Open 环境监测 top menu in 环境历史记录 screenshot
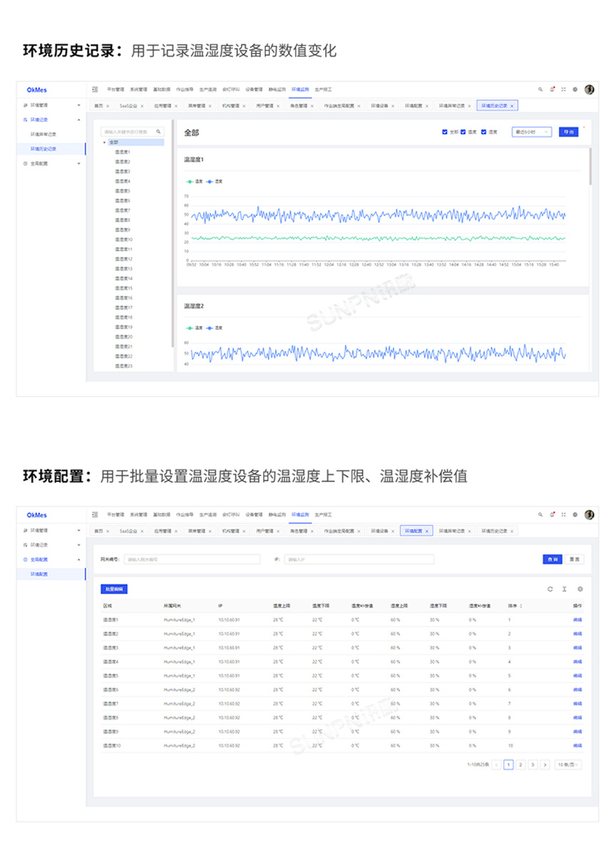 300,90
